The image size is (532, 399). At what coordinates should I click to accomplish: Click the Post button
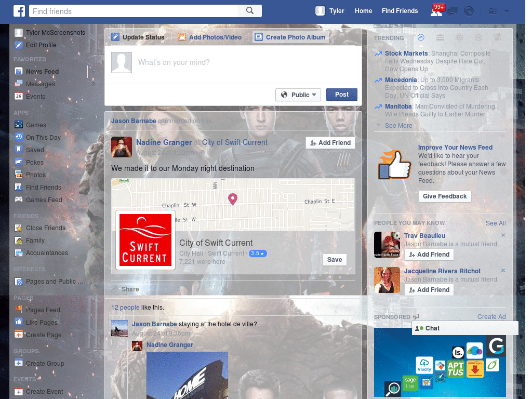coord(342,95)
